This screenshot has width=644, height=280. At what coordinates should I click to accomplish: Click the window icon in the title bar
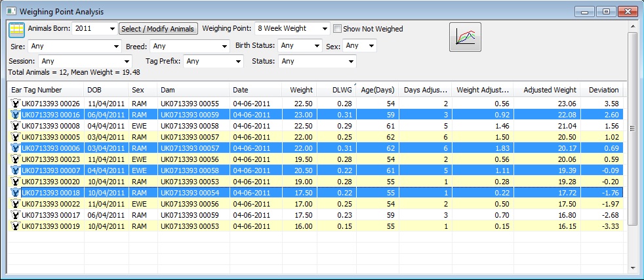[11, 12]
